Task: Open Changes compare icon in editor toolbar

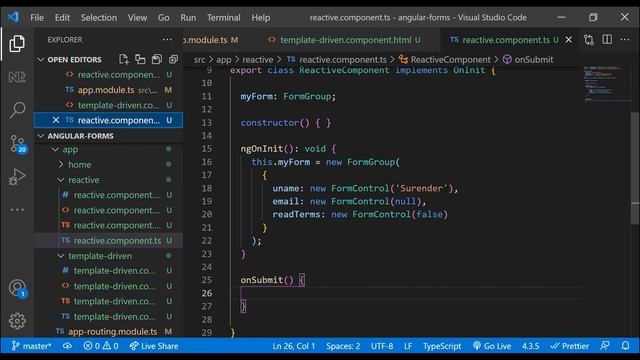Action: coord(589,40)
